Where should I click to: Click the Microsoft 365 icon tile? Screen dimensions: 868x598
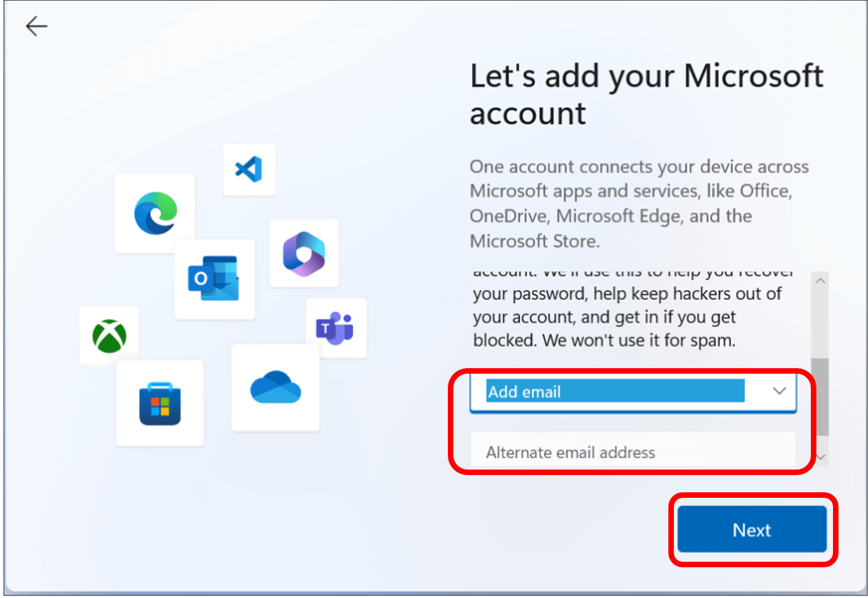pos(304,253)
